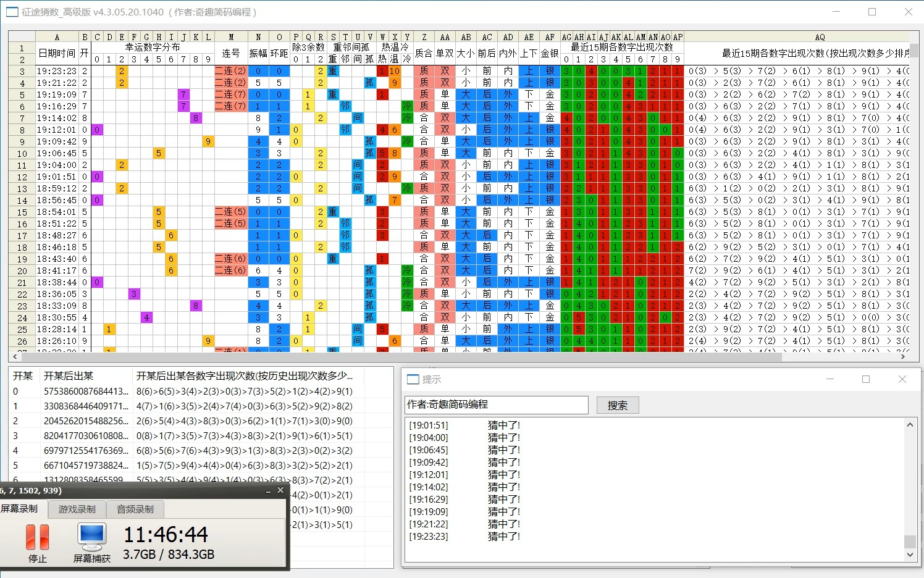Click the 环距 header cell
Viewport: 924px width, 578px height.
coord(279,53)
